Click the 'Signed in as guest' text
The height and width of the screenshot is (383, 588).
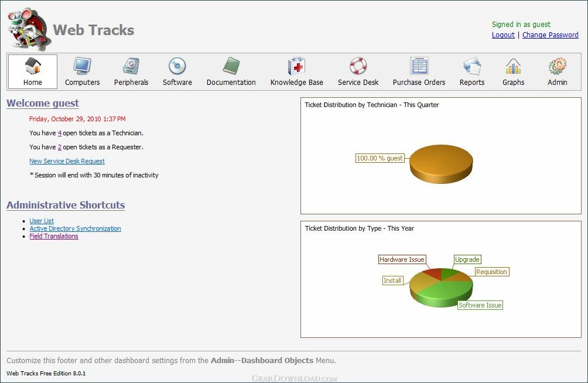(x=521, y=25)
